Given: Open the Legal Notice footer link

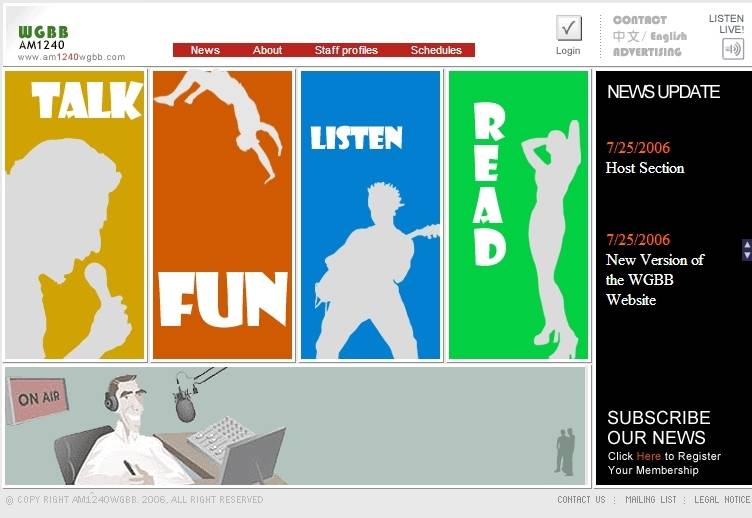Looking at the screenshot, I should tap(722, 499).
